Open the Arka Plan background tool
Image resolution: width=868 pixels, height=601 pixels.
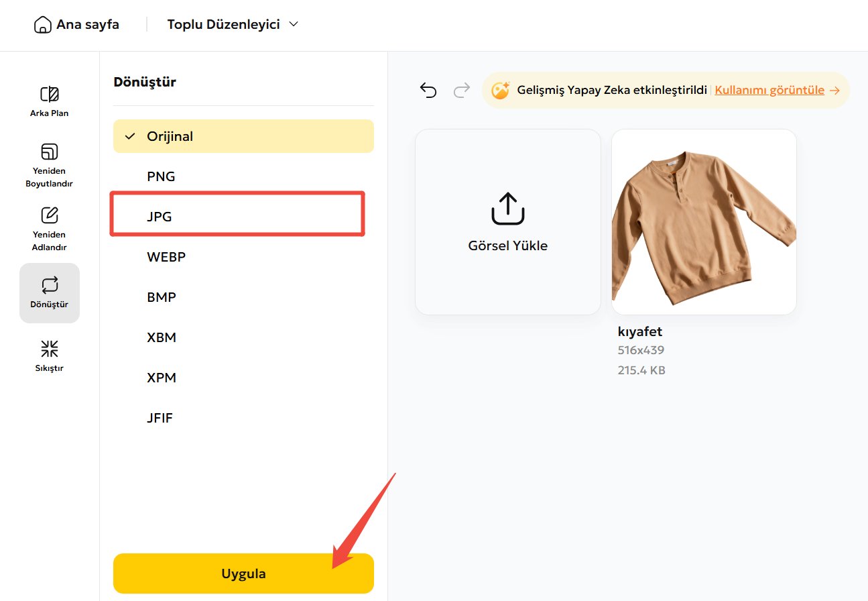[x=50, y=101]
